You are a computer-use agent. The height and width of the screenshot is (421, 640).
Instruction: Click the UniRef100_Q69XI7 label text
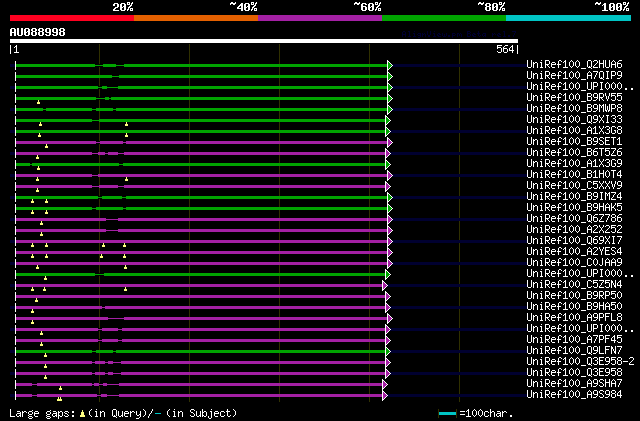(574, 241)
